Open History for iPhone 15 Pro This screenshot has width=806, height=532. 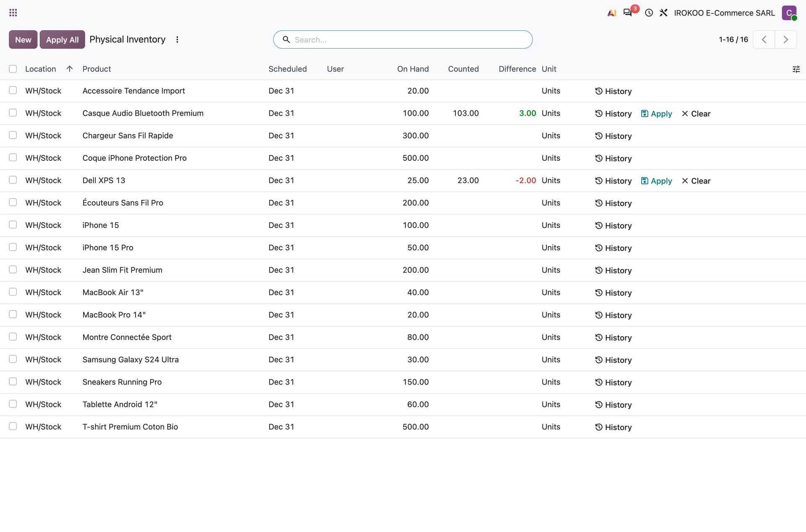click(x=613, y=248)
